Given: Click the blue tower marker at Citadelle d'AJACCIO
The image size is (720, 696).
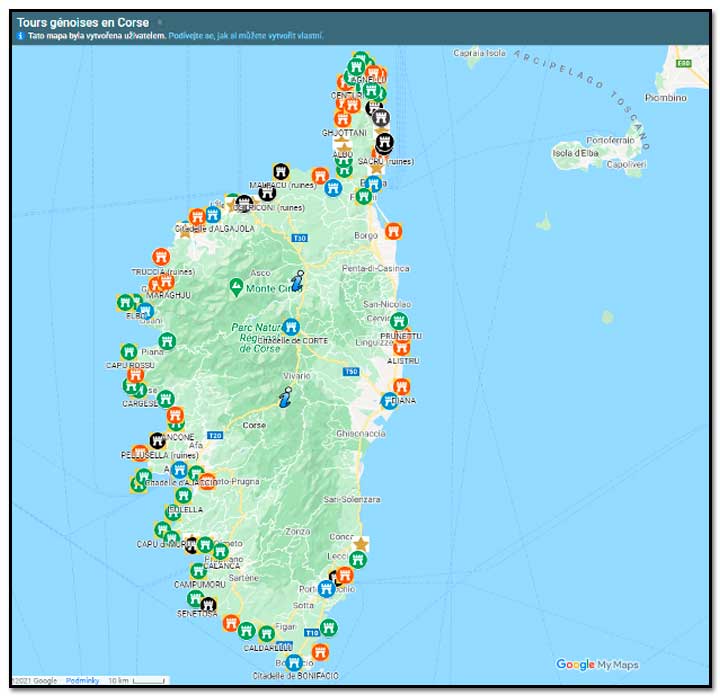Looking at the screenshot, I should (x=179, y=470).
